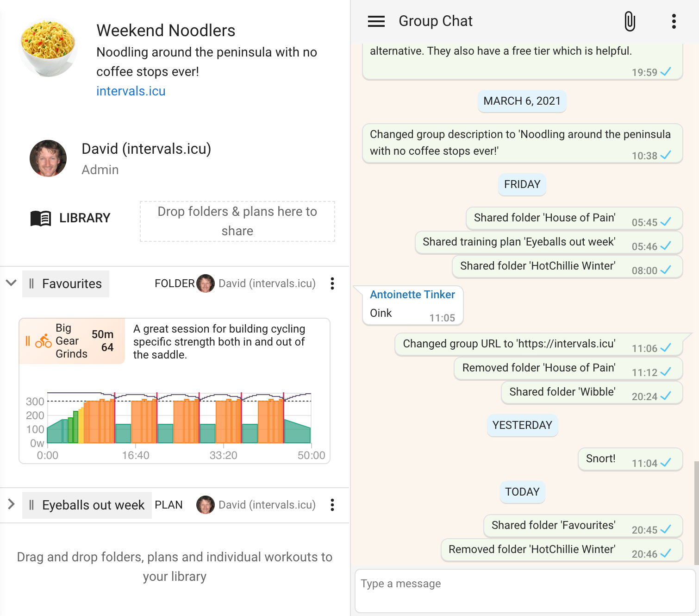The width and height of the screenshot is (699, 616).
Task: Open the three-dot menu for Eyeballs out week
Action: point(332,505)
